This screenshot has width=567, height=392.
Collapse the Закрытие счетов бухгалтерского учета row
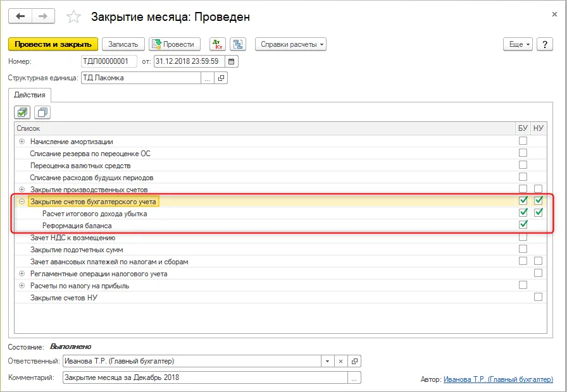[22, 202]
